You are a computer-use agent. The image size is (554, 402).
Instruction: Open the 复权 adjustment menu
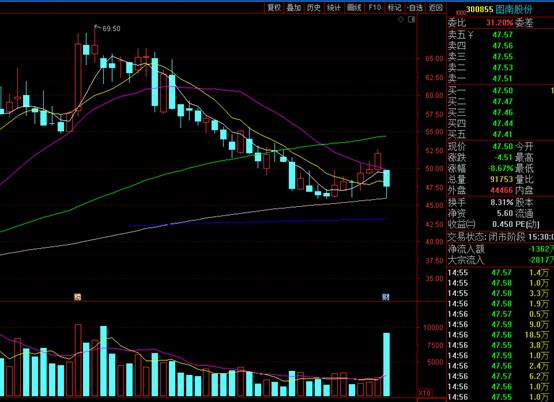[274, 7]
